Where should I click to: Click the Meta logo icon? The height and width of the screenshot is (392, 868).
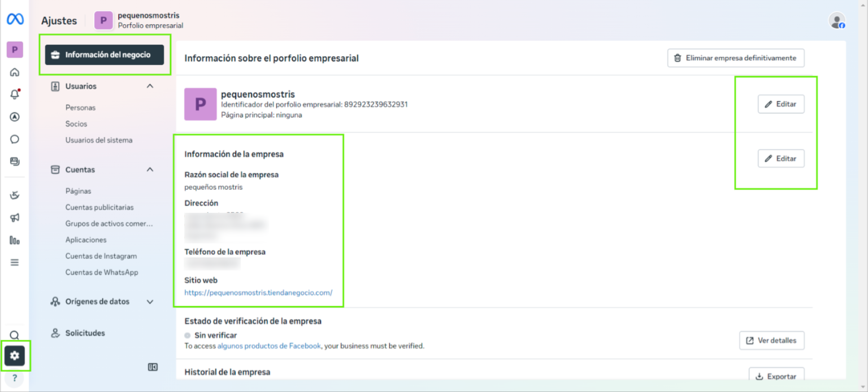tap(15, 19)
